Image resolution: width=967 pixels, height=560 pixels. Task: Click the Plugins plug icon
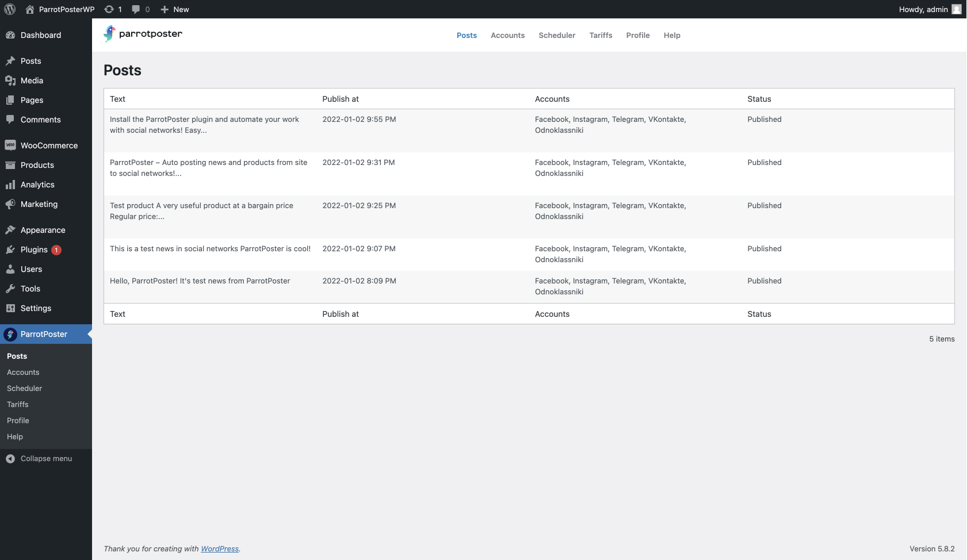coord(10,250)
